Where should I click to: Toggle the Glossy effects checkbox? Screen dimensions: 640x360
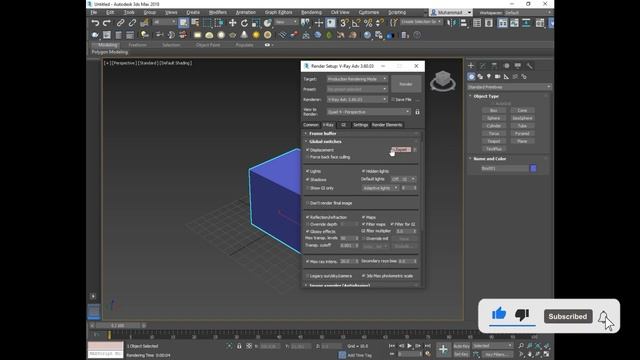pyautogui.click(x=308, y=231)
